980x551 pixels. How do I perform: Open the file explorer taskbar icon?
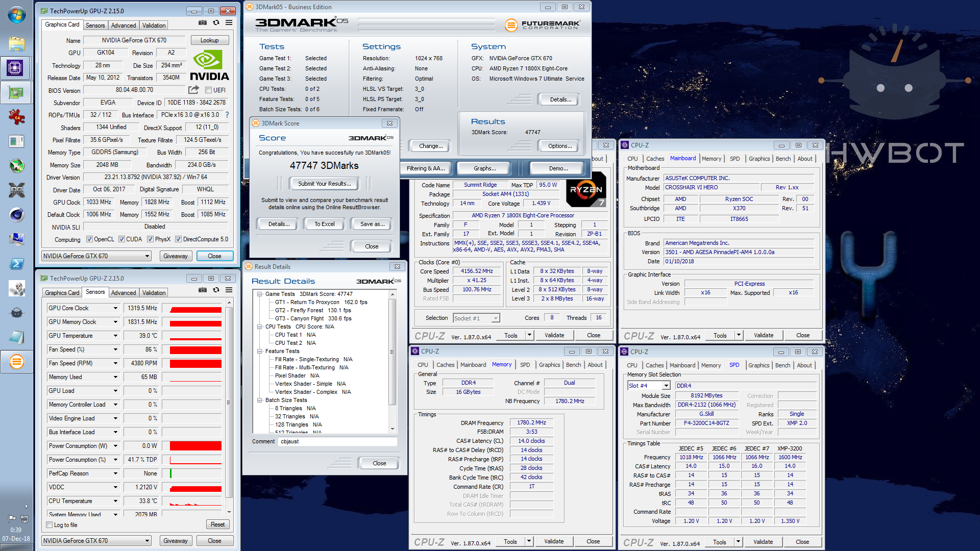(16, 43)
